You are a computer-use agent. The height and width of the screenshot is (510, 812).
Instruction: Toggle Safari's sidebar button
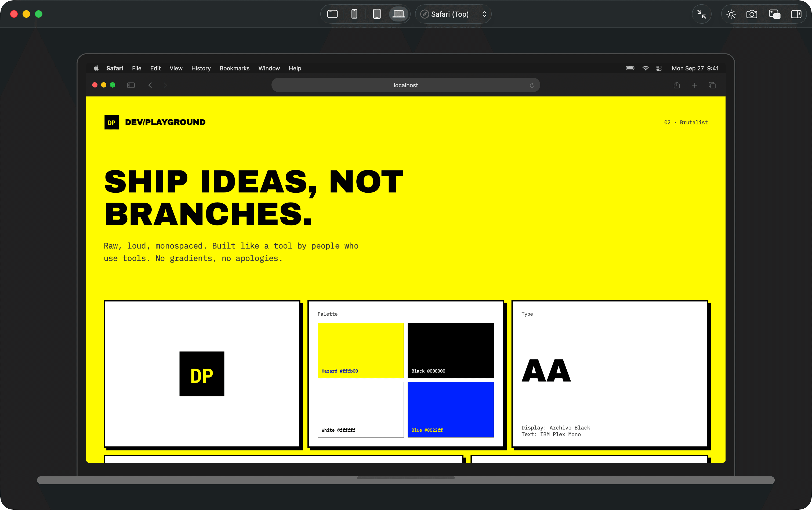coord(131,85)
